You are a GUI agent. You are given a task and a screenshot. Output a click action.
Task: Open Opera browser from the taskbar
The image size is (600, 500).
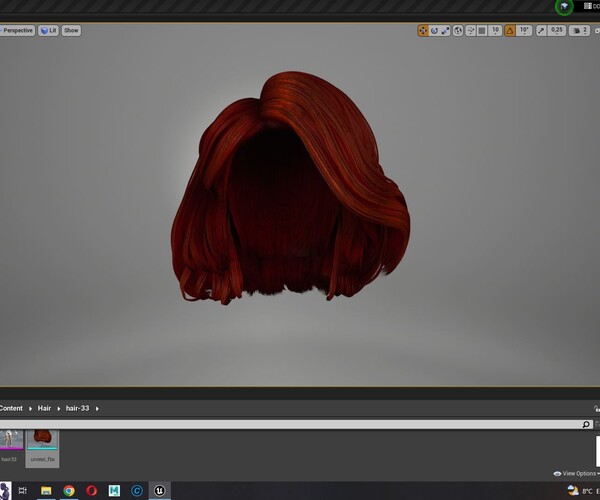tap(91, 490)
